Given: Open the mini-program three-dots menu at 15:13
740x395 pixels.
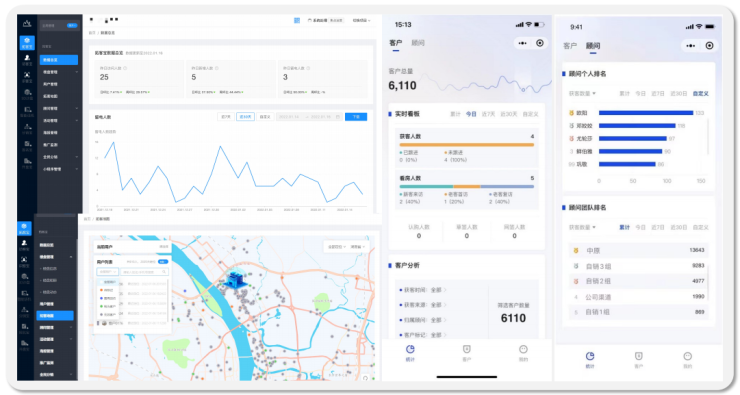Looking at the screenshot, I should [x=522, y=43].
